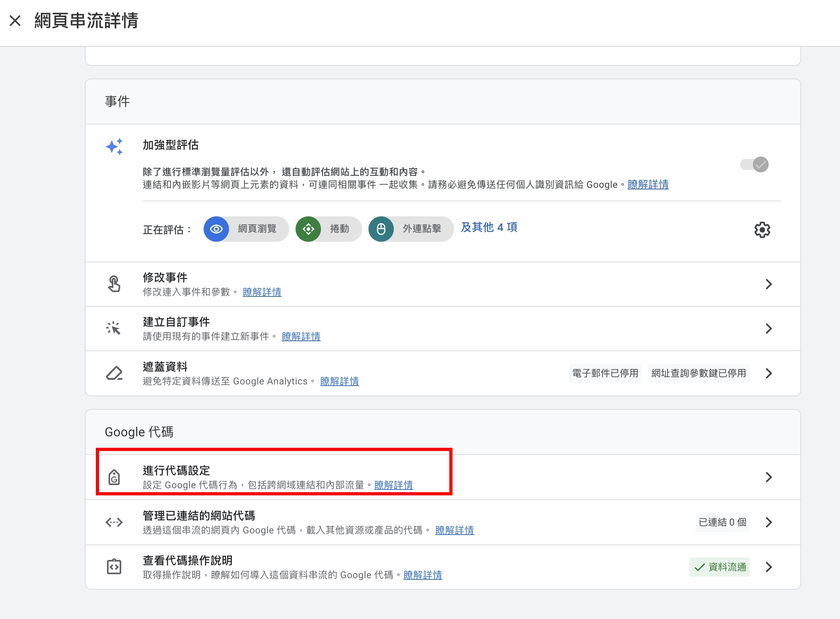
Task: Open the 遮蓋資料 row title
Action: pyautogui.click(x=165, y=367)
